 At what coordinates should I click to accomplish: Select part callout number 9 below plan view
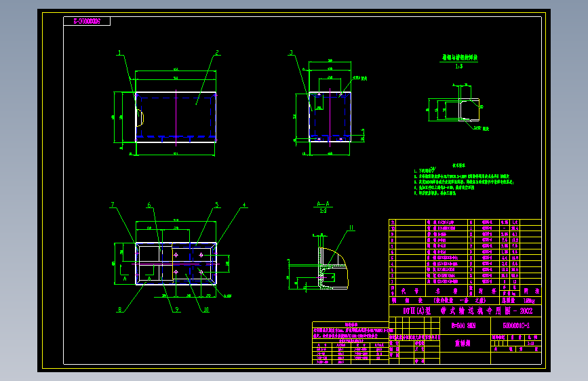pos(177,309)
